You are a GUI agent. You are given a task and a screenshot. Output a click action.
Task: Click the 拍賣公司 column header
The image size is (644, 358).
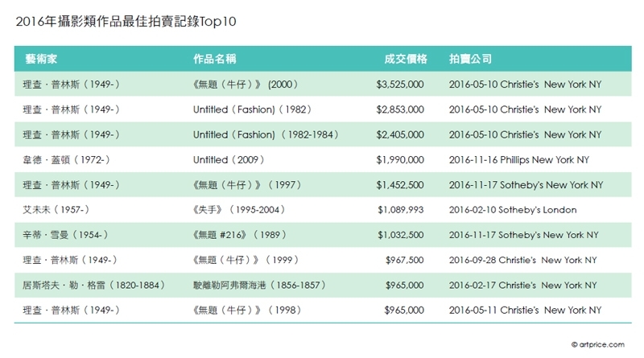pos(470,59)
